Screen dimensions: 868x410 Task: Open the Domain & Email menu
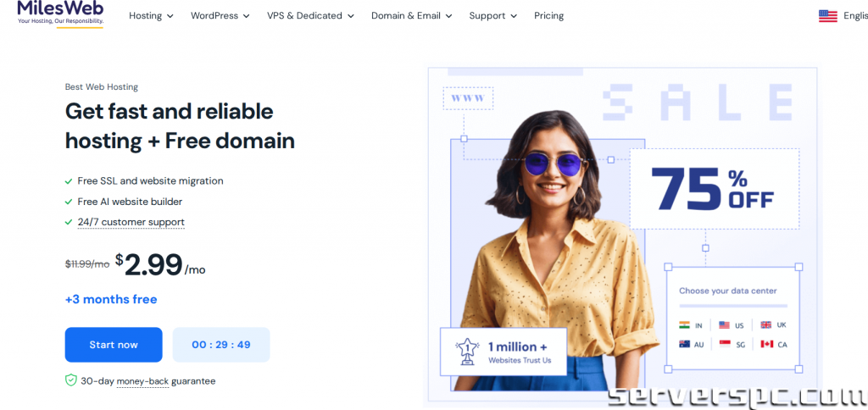[412, 15]
